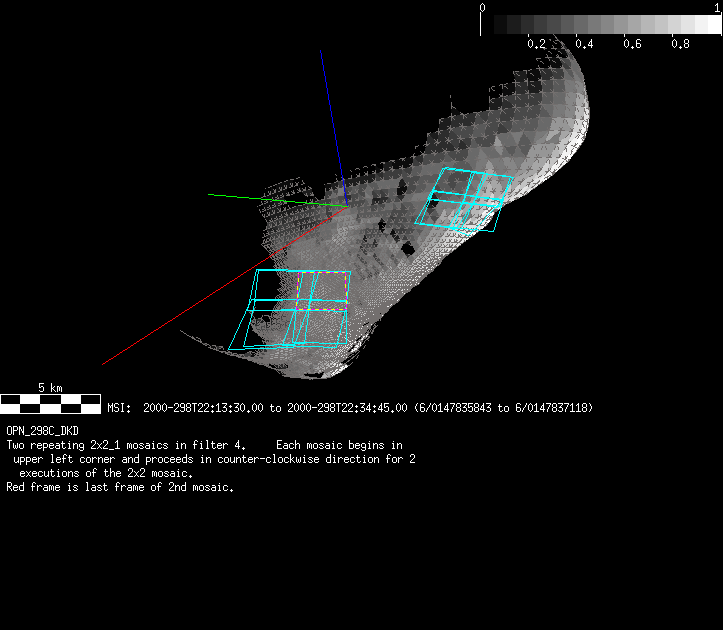Click the OPN_298C_DKD sequence label
This screenshot has width=723, height=630.
(42, 431)
